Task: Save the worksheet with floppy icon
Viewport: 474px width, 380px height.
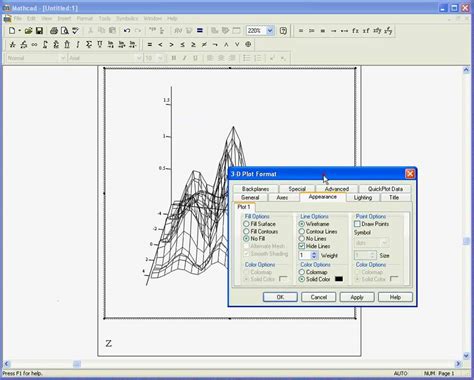Action: [x=39, y=31]
